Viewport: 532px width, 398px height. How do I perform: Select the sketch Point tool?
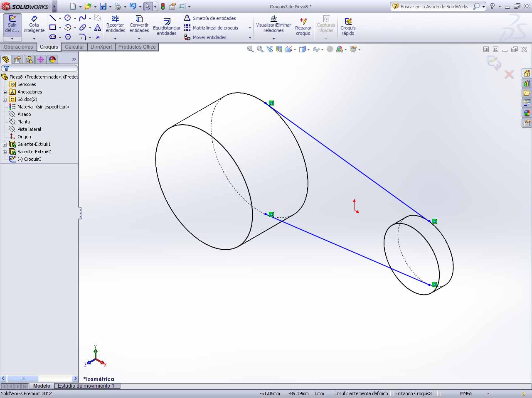click(x=98, y=37)
